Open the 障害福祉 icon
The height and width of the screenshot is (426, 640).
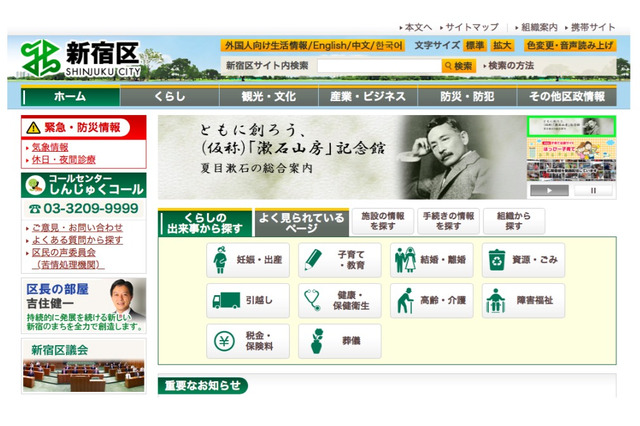[x=523, y=301]
